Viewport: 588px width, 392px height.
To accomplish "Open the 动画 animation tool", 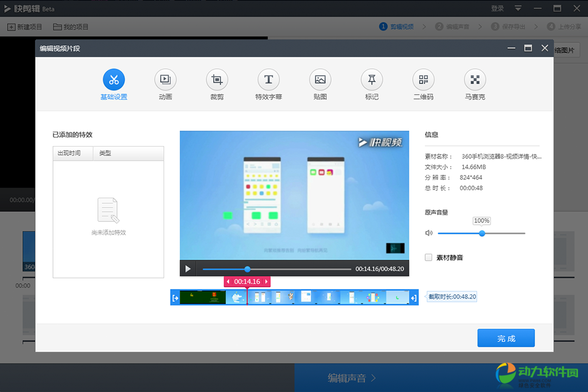I will point(165,79).
